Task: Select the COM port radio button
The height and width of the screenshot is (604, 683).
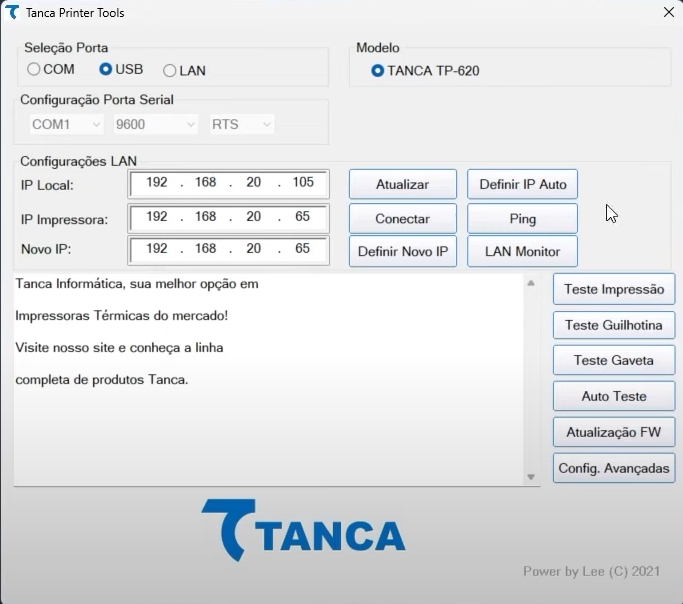Action: (x=51, y=69)
